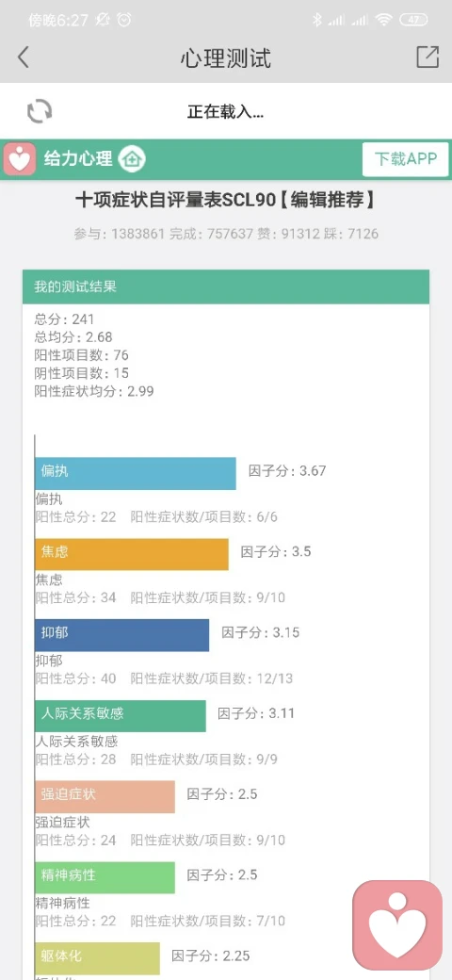The width and height of the screenshot is (452, 980).
Task: Tap the pink heart logo in banner
Action: (x=20, y=158)
